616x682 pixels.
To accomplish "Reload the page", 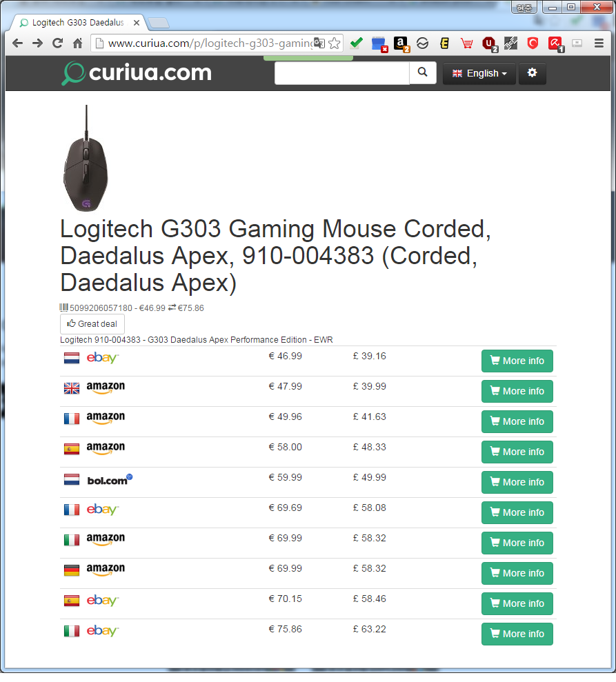I will [x=58, y=43].
